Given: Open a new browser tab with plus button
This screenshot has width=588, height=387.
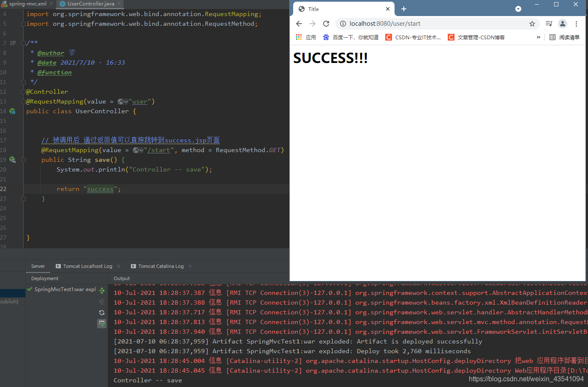Looking at the screenshot, I should (404, 9).
